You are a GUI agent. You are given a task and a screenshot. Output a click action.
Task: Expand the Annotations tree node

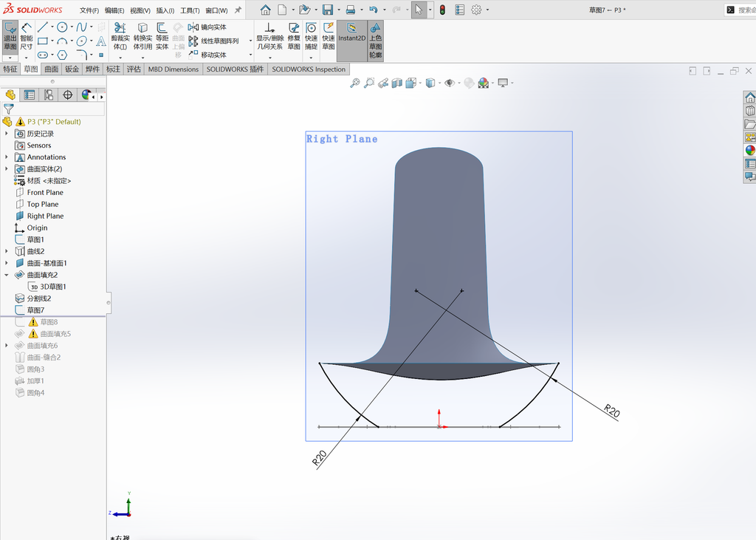click(x=6, y=157)
